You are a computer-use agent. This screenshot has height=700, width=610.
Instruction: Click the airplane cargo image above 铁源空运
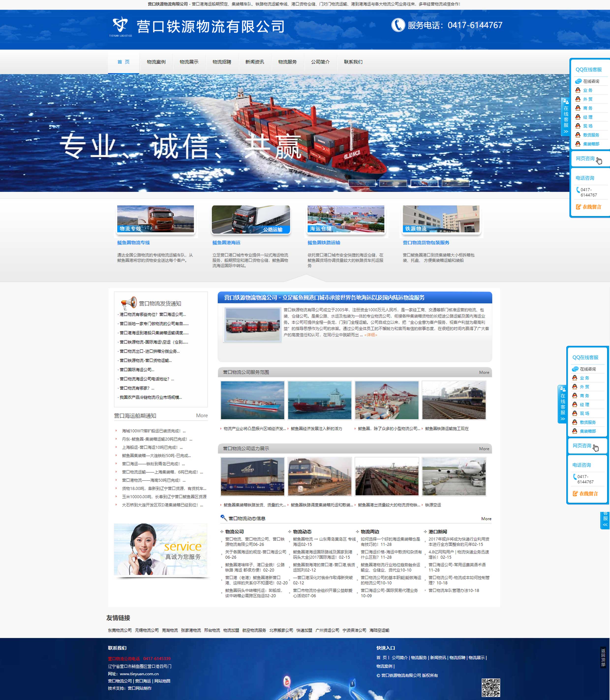coord(454,477)
